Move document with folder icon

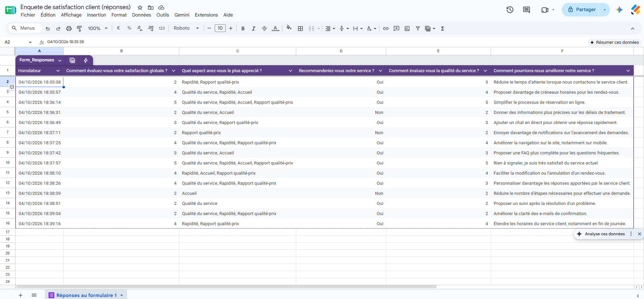pos(151,7)
